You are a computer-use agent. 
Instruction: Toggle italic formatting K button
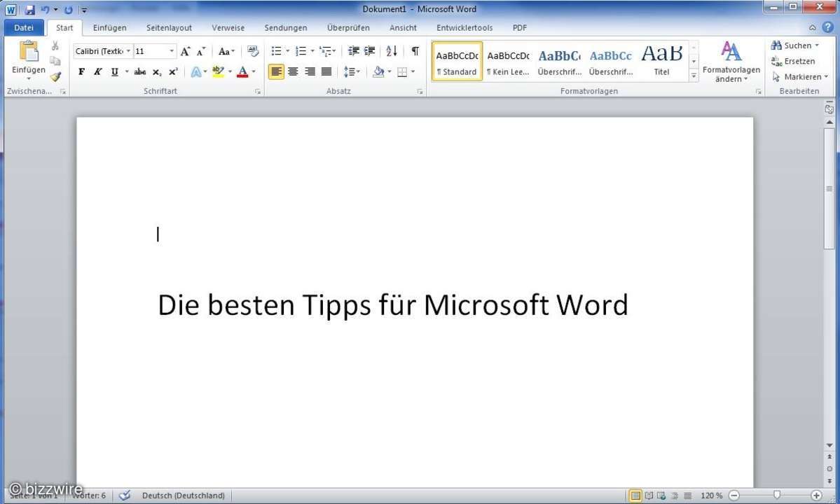coord(97,71)
